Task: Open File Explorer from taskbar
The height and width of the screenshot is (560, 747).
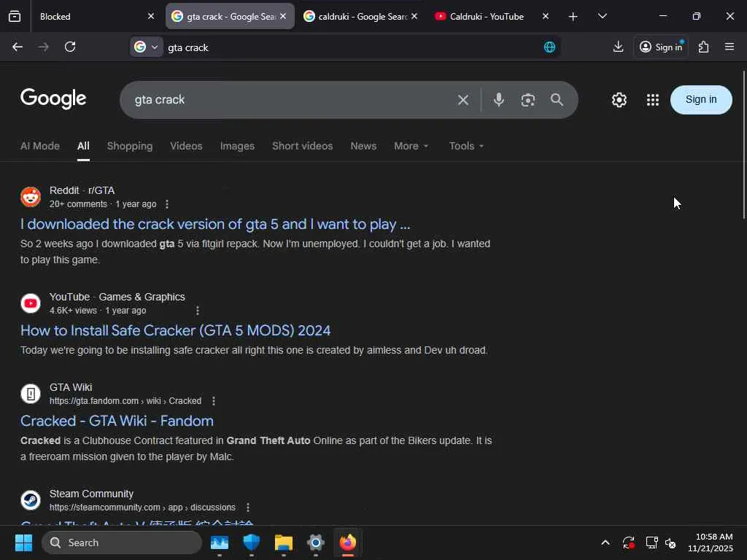Action: (284, 542)
